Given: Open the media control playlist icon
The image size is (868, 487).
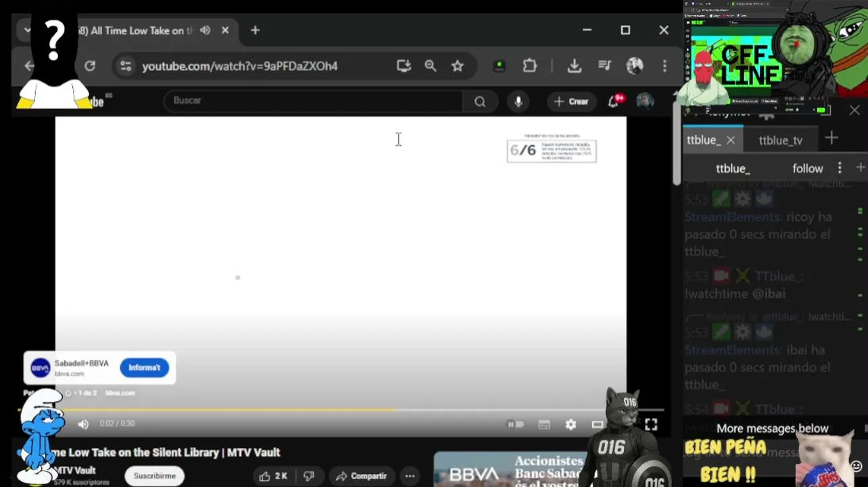Looking at the screenshot, I should pos(605,66).
